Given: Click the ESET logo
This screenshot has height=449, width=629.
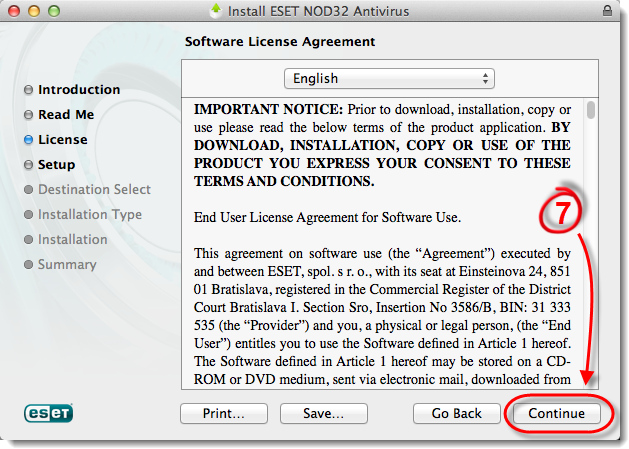Looking at the screenshot, I should point(49,413).
